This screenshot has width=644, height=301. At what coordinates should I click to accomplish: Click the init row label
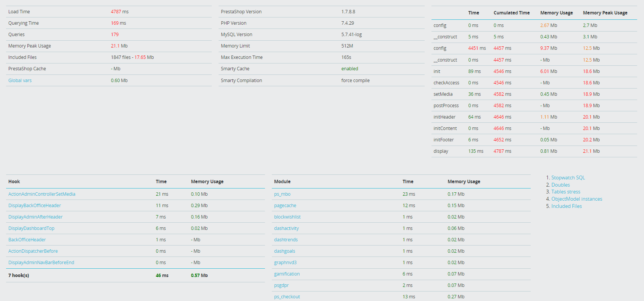point(437,71)
